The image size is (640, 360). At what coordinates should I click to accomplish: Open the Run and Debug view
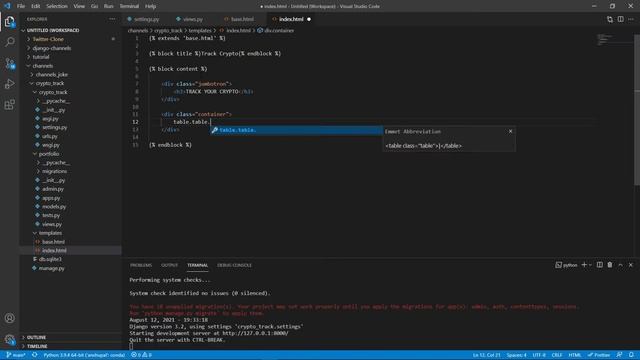(x=9, y=84)
